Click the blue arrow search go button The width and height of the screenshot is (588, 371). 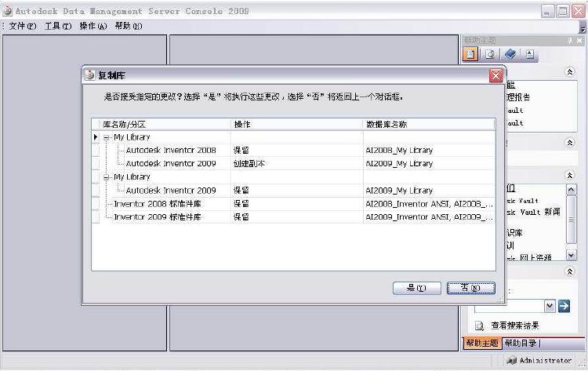pyautogui.click(x=564, y=306)
